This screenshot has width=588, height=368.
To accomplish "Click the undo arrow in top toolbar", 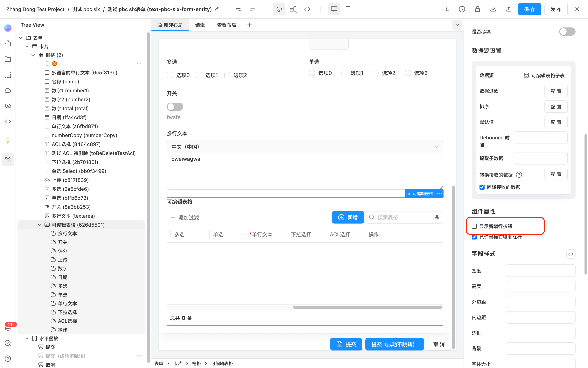I will (238, 9).
